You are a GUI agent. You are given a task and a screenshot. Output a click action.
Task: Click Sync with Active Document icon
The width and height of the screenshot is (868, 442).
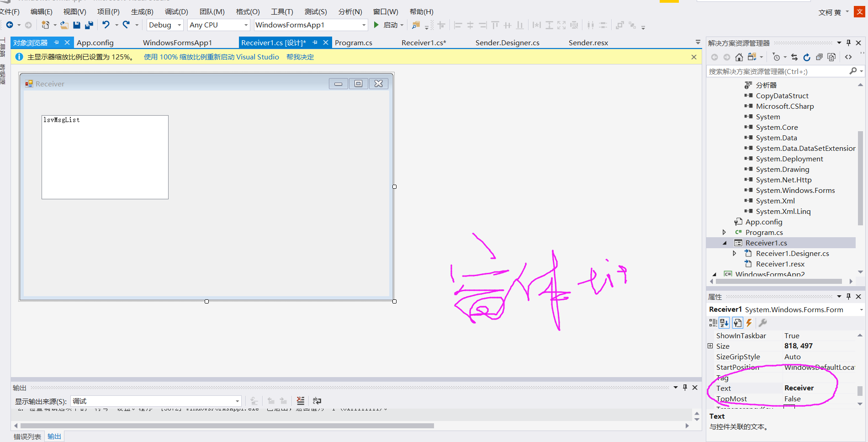click(794, 57)
